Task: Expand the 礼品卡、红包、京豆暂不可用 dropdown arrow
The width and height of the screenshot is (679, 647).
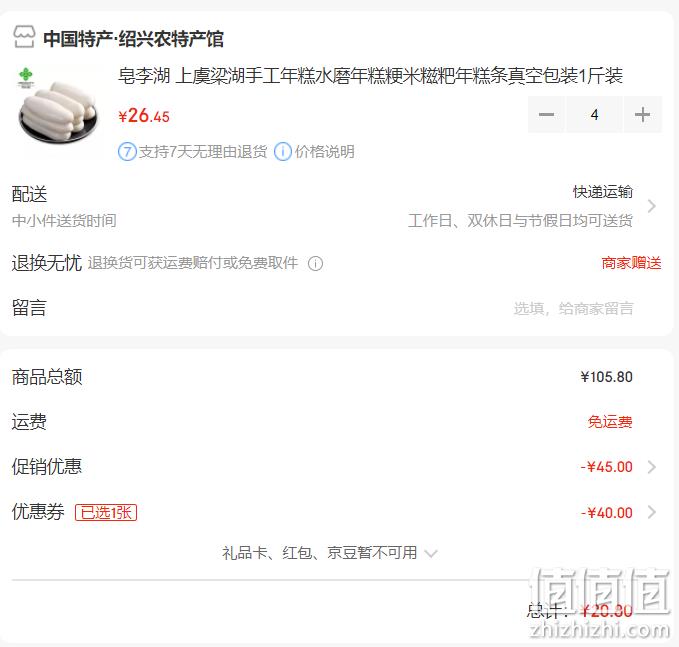Action: coord(431,553)
